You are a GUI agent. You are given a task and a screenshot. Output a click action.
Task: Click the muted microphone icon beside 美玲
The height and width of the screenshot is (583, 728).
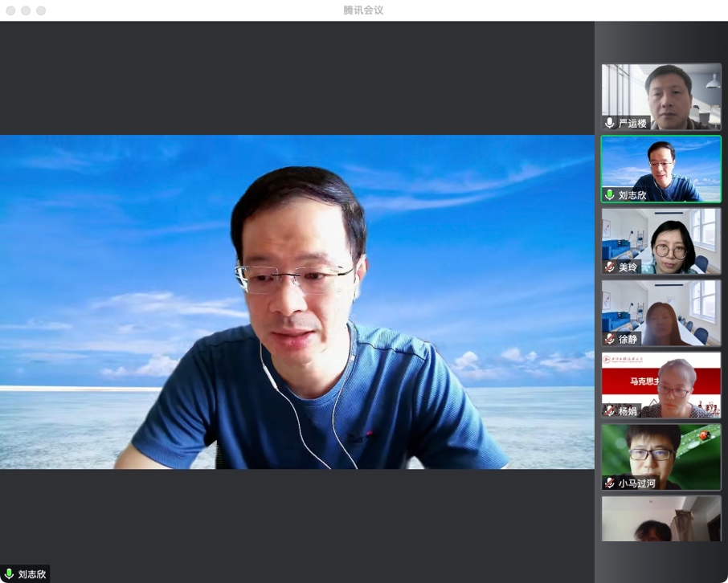click(x=610, y=267)
